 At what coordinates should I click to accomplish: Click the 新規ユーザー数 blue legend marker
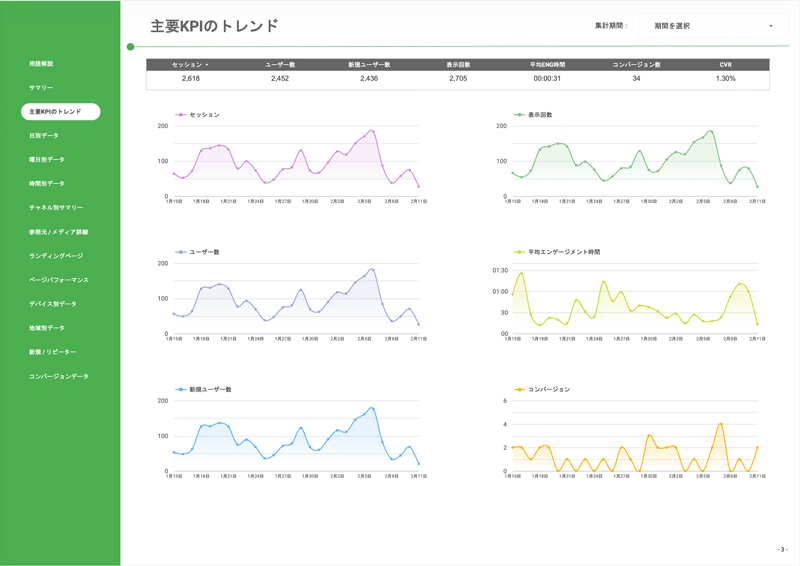pyautogui.click(x=181, y=389)
